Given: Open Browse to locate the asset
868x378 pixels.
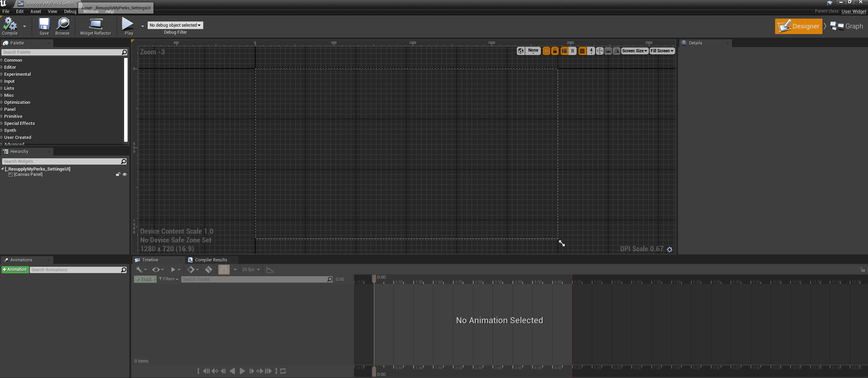Looking at the screenshot, I should pos(62,26).
